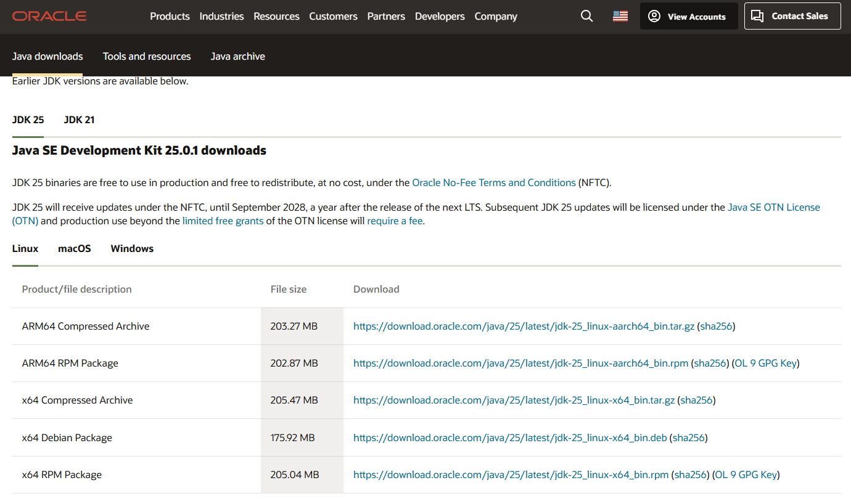This screenshot has height=504, width=851.
Task: Select the JDK 25 tab
Action: (x=28, y=120)
